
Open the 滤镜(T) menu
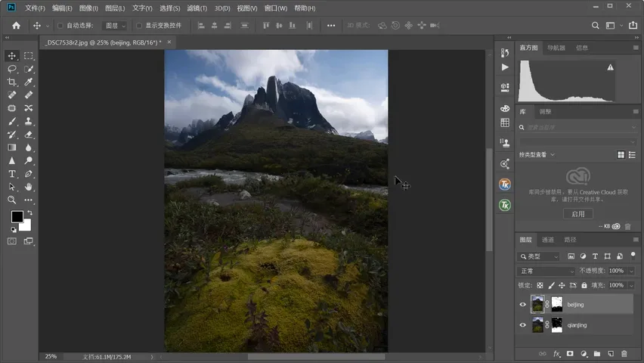[x=197, y=8]
